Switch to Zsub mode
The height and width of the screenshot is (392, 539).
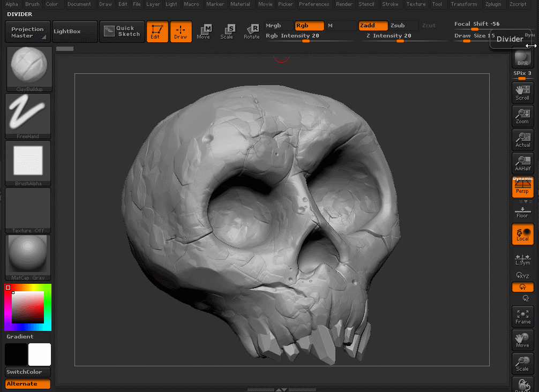click(403, 25)
